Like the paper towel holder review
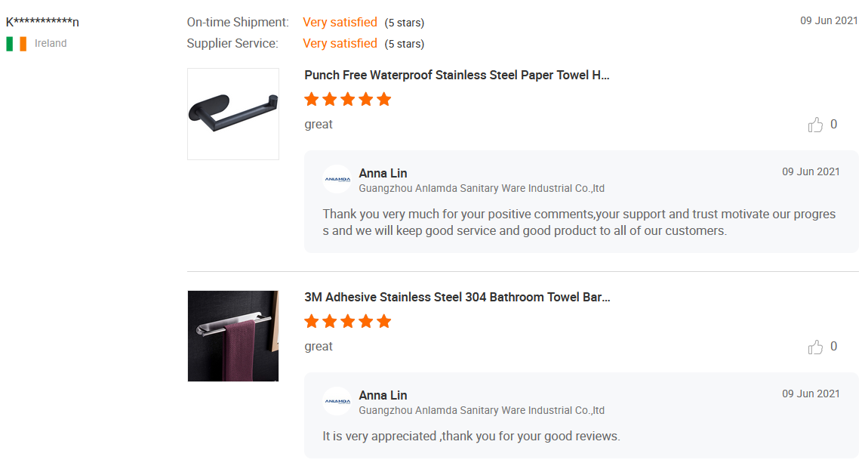Viewport: 868px width, 463px height. pos(815,125)
